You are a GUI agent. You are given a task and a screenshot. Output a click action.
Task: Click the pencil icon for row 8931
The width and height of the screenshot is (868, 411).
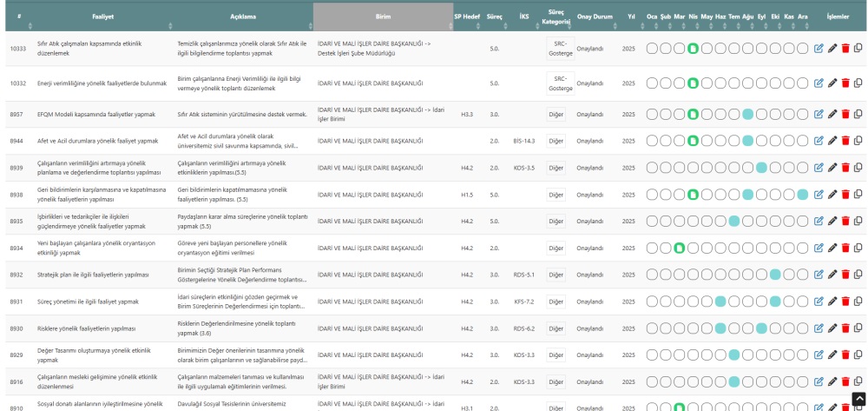tap(832, 302)
